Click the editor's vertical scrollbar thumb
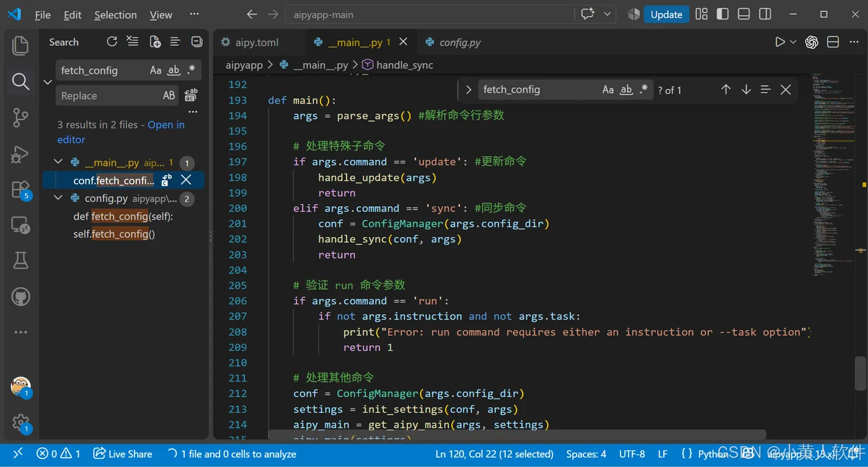Image resolution: width=868 pixels, height=467 pixels. pos(861,372)
